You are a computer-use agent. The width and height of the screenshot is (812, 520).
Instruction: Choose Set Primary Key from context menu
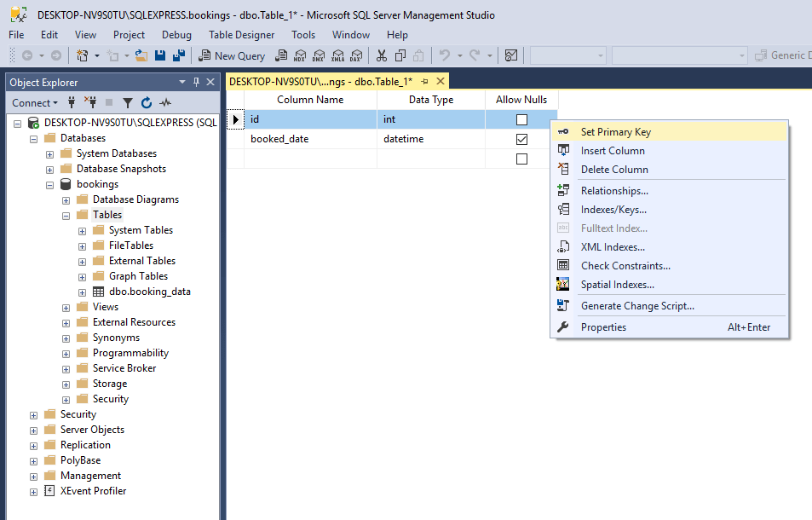pyautogui.click(x=669, y=131)
